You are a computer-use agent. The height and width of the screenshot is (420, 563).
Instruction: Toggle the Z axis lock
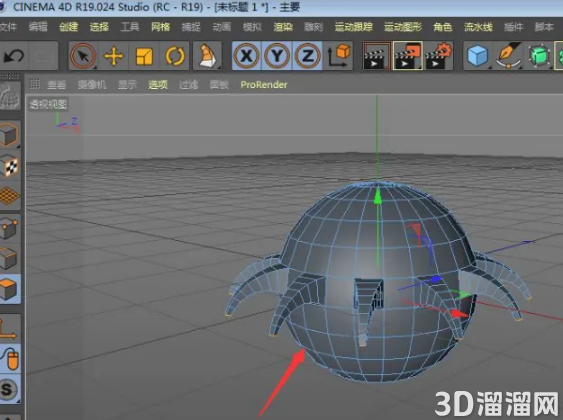coord(307,56)
